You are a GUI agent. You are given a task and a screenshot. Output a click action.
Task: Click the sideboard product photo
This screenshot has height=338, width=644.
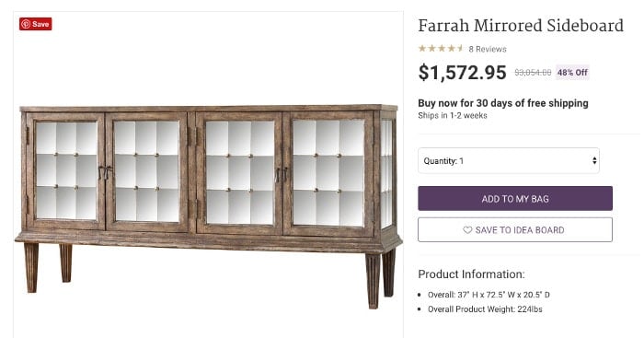208,205
